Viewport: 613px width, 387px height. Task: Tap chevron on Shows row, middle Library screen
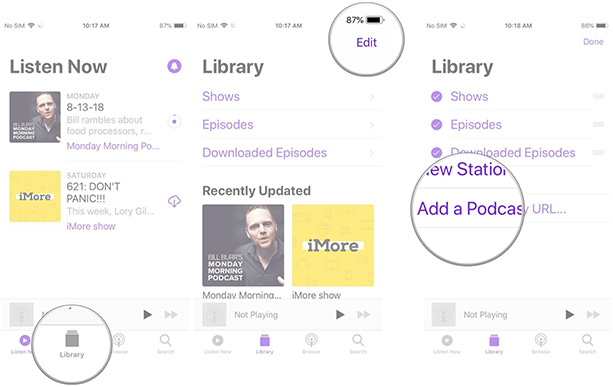(x=372, y=97)
